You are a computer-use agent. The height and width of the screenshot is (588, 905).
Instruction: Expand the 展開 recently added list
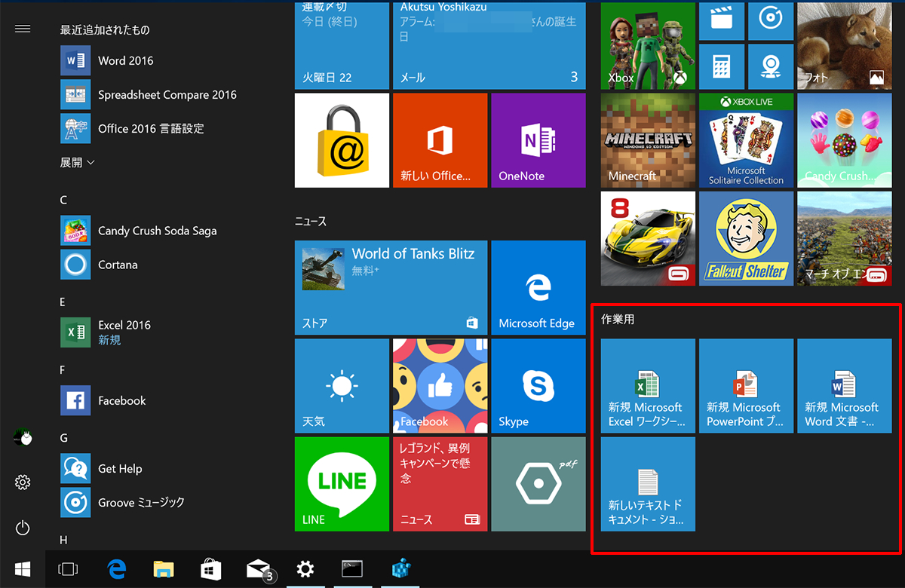[x=78, y=162]
